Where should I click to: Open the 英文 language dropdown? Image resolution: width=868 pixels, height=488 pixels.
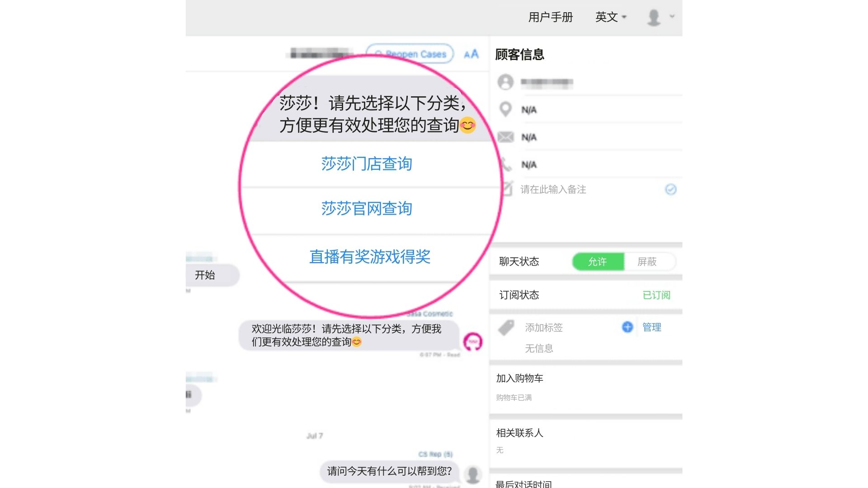point(611,17)
